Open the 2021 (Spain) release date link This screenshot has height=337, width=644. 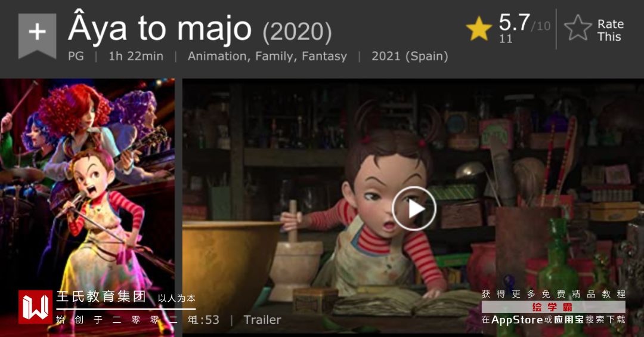coord(410,56)
